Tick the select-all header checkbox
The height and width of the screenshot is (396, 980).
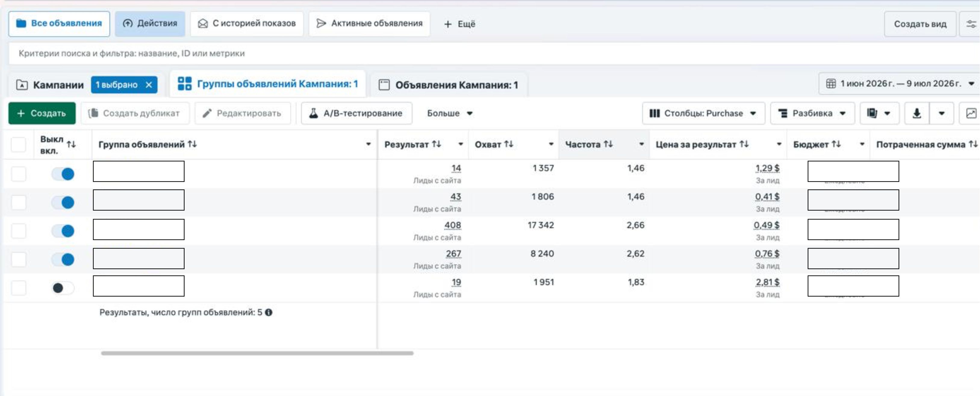pyautogui.click(x=18, y=145)
